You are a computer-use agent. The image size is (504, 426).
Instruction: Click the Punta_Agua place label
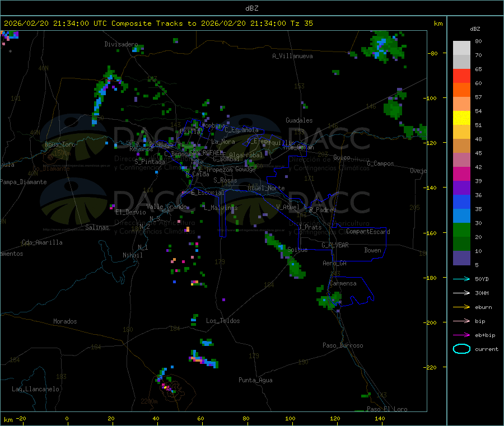pyautogui.click(x=255, y=380)
